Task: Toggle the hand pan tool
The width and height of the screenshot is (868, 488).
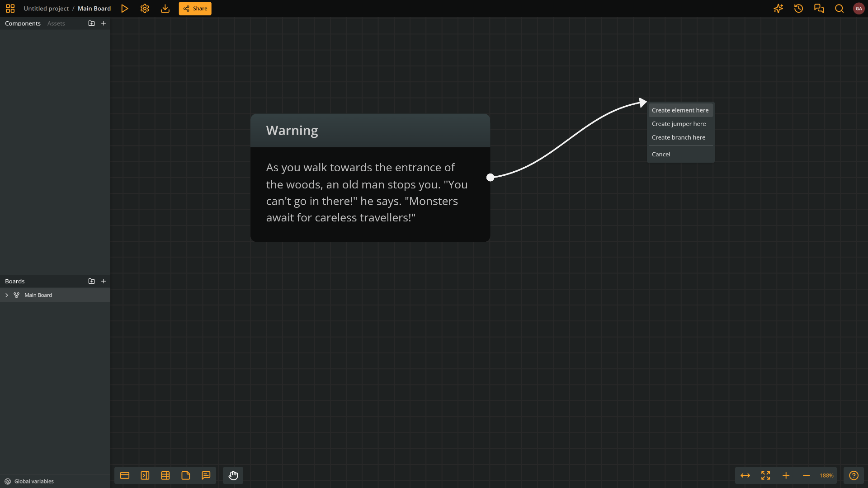Action: (233, 475)
